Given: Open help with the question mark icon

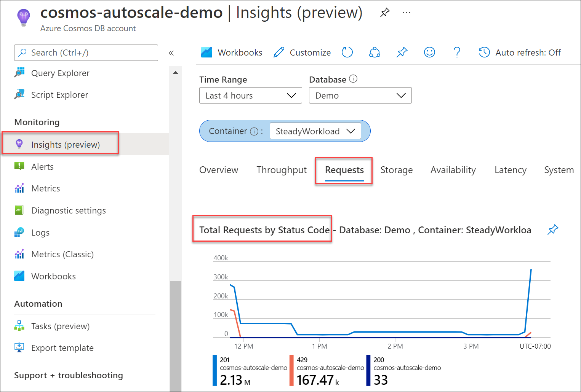Looking at the screenshot, I should (x=457, y=52).
